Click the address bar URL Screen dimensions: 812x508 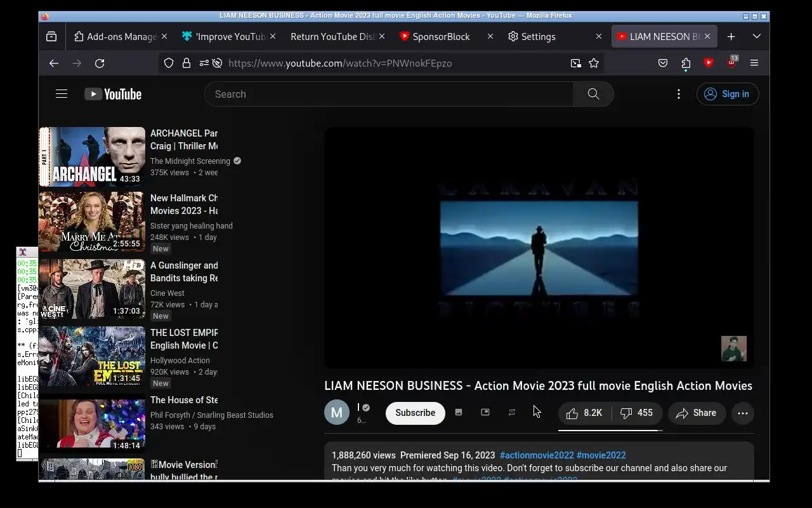pyautogui.click(x=340, y=63)
